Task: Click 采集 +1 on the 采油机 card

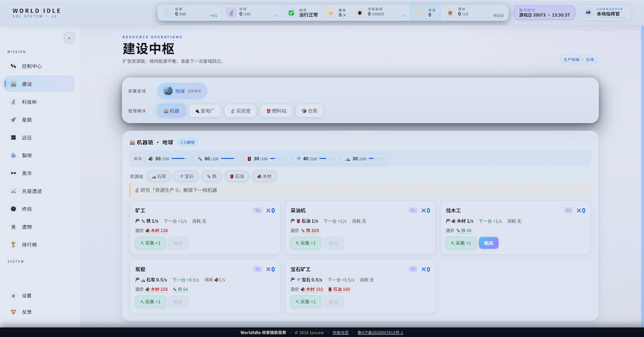Action: point(305,243)
